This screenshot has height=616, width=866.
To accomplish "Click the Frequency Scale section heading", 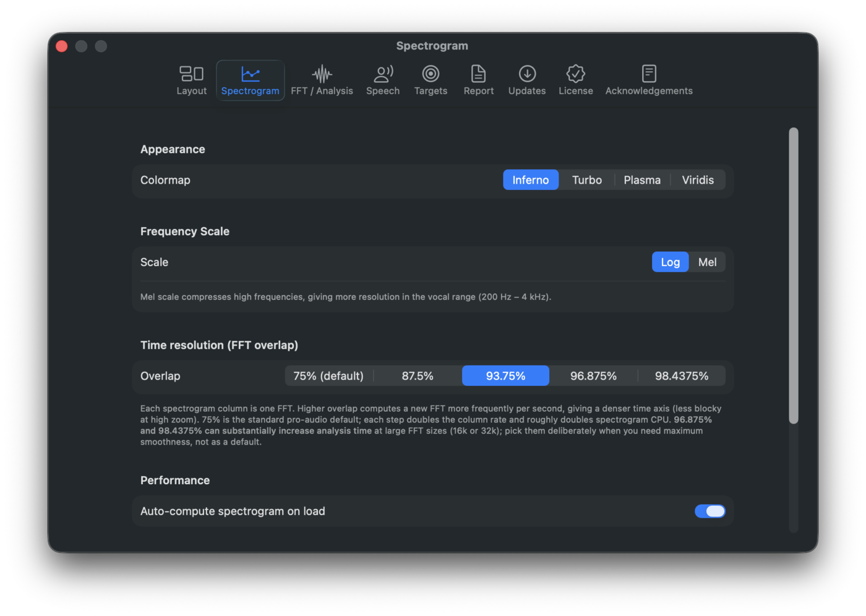I will pos(185,231).
